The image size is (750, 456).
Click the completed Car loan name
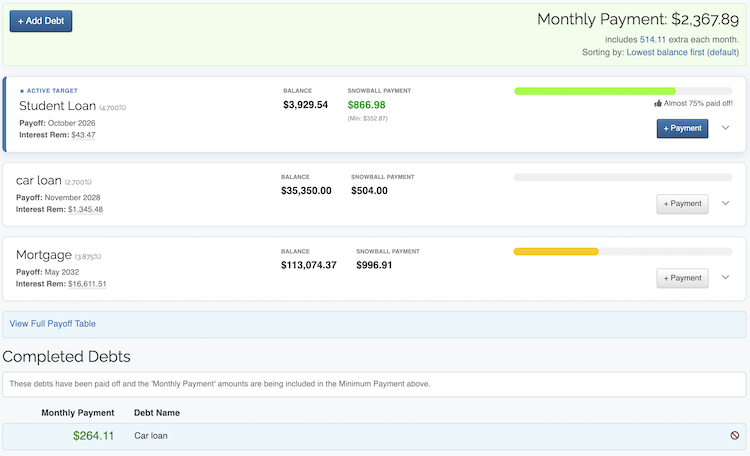[151, 436]
